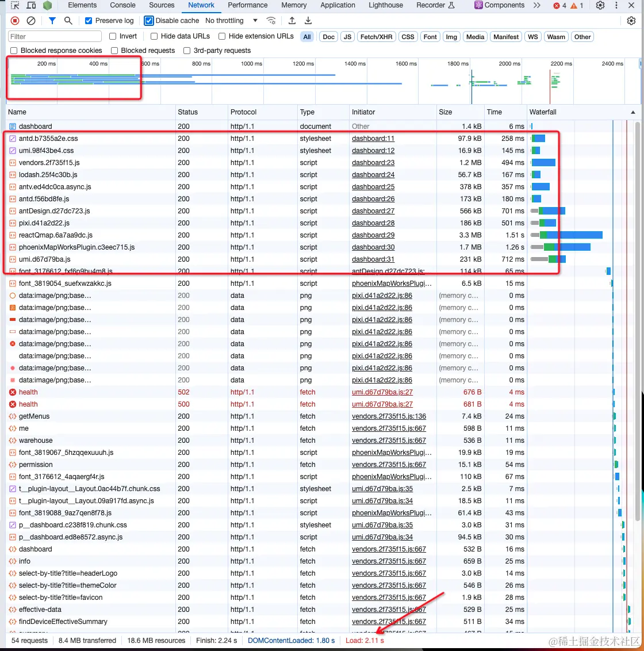Click the Filter text input

pyautogui.click(x=55, y=37)
